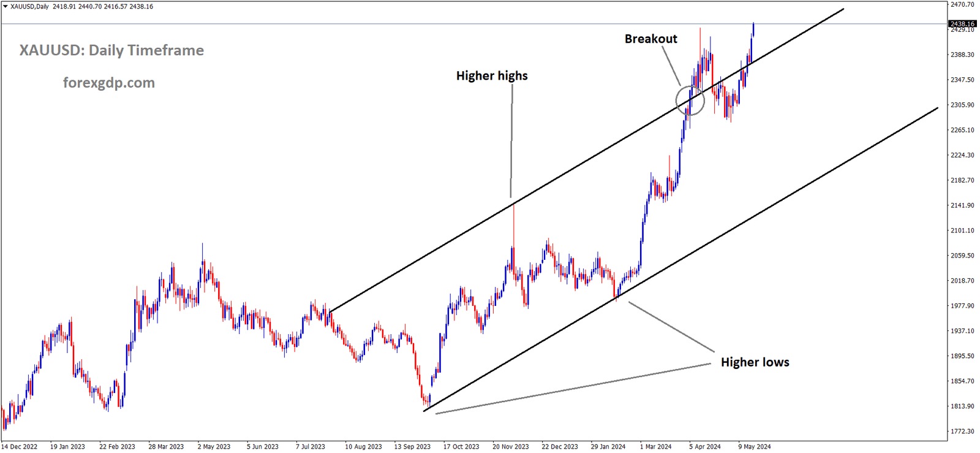Click price level 1937.10 on the axis
The height and width of the screenshot is (453, 980).
(x=962, y=331)
